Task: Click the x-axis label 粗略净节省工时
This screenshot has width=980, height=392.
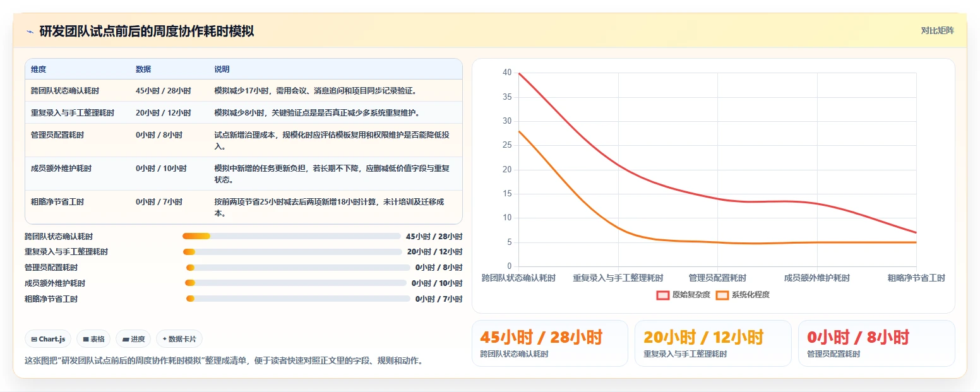Action: pos(916,278)
